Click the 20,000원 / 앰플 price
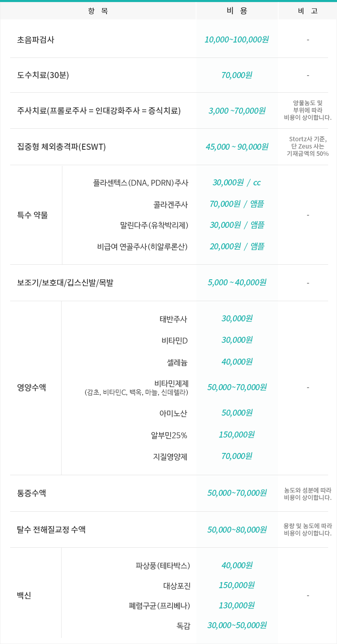The image size is (337, 644). pos(237,247)
